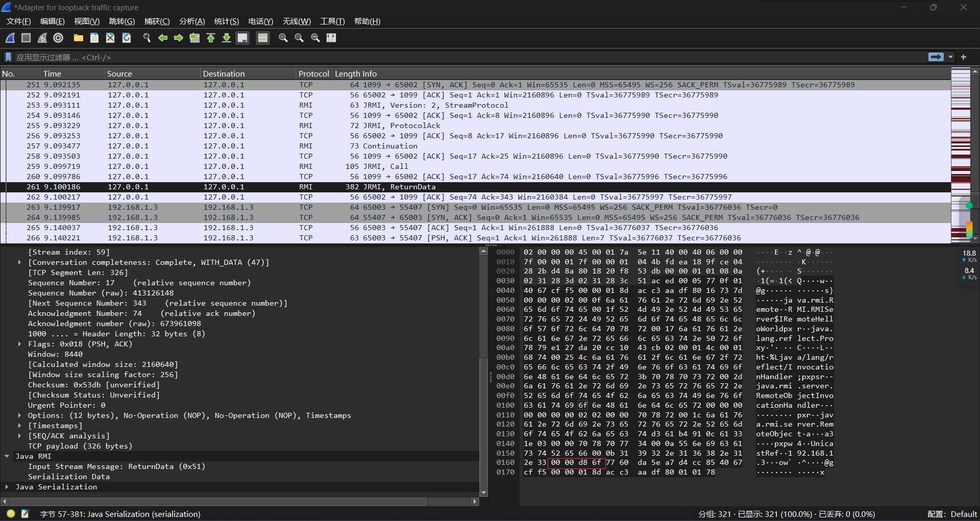This screenshot has height=521, width=980.
Task: Open the 捕获(C) menu
Action: 157,21
